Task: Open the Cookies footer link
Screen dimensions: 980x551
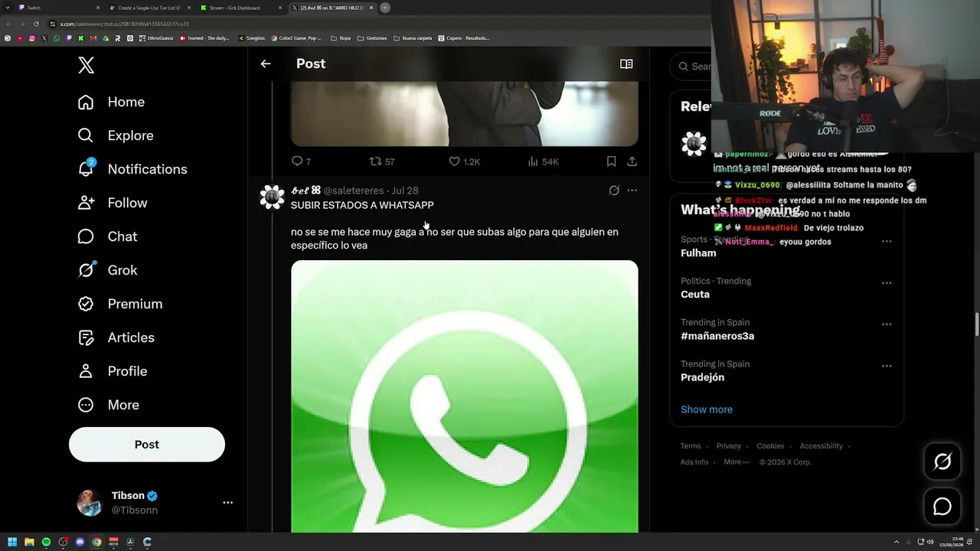Action: (770, 446)
